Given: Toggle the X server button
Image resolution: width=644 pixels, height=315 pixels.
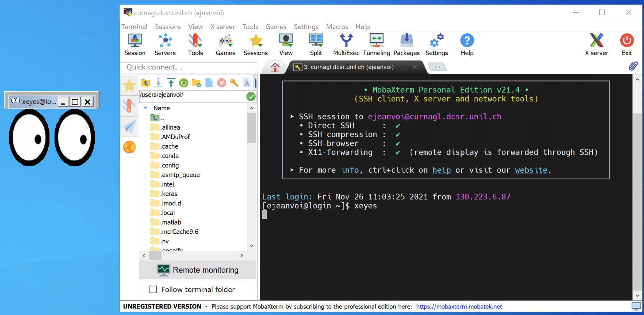Looking at the screenshot, I should [x=596, y=45].
